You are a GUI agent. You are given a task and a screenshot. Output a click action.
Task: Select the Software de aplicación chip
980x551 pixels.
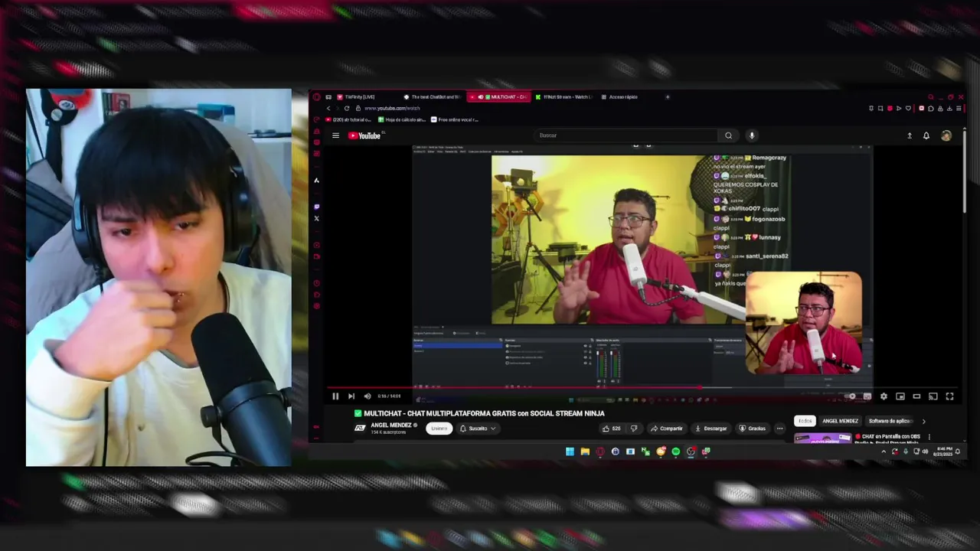pyautogui.click(x=890, y=421)
